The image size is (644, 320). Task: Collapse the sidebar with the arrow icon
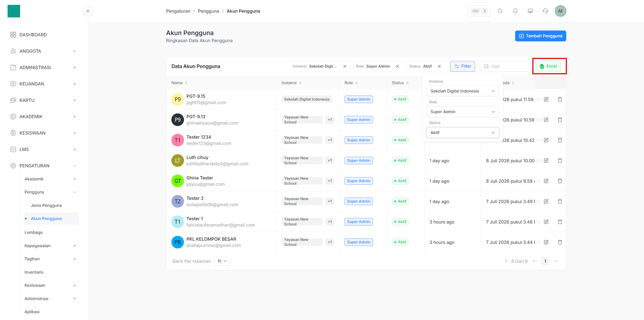tap(88, 11)
